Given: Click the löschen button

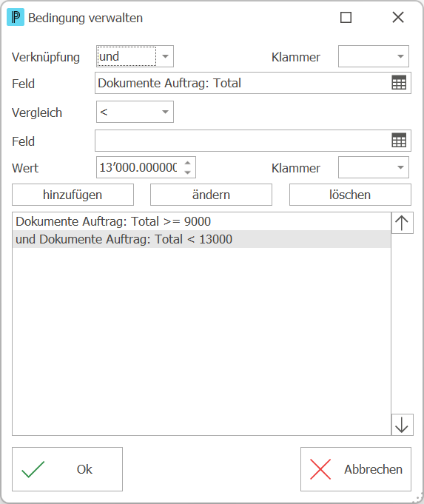Looking at the screenshot, I should coord(350,195).
